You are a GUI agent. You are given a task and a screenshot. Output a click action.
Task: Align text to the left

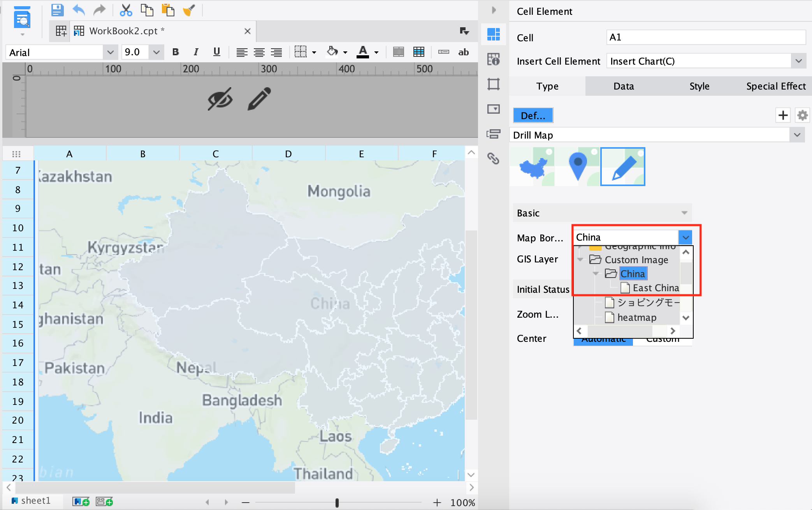(x=242, y=52)
